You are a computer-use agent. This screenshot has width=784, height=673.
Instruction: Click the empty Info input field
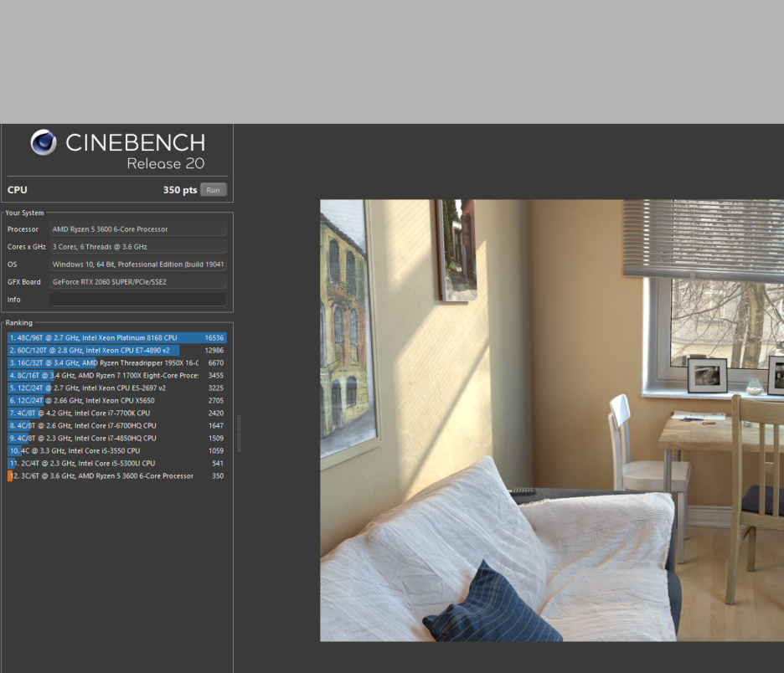pyautogui.click(x=138, y=300)
